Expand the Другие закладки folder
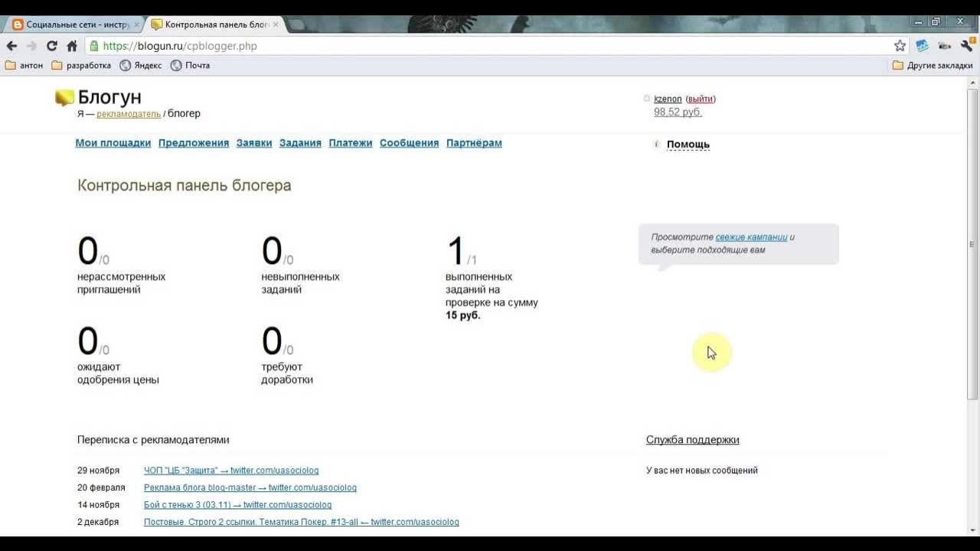The image size is (980, 551). click(933, 65)
